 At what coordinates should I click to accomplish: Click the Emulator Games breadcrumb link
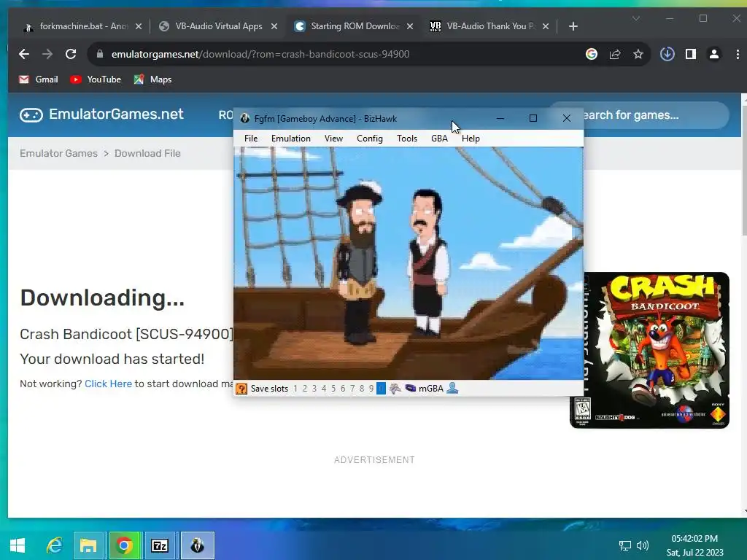tap(58, 153)
